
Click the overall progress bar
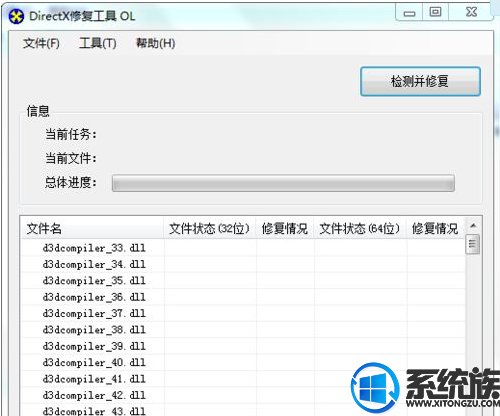click(x=283, y=183)
